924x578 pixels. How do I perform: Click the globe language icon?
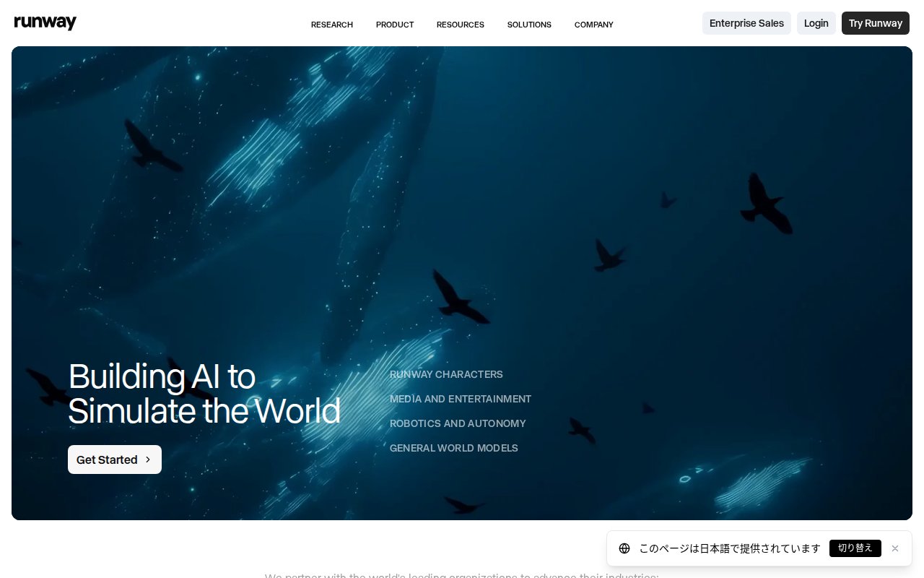pyautogui.click(x=624, y=548)
